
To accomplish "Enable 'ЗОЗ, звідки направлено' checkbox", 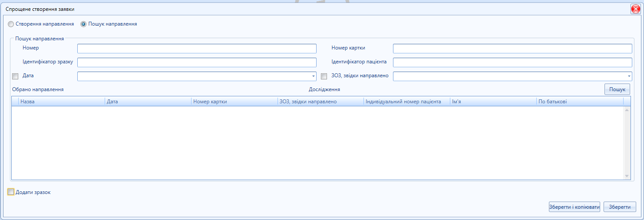I will pyautogui.click(x=324, y=76).
